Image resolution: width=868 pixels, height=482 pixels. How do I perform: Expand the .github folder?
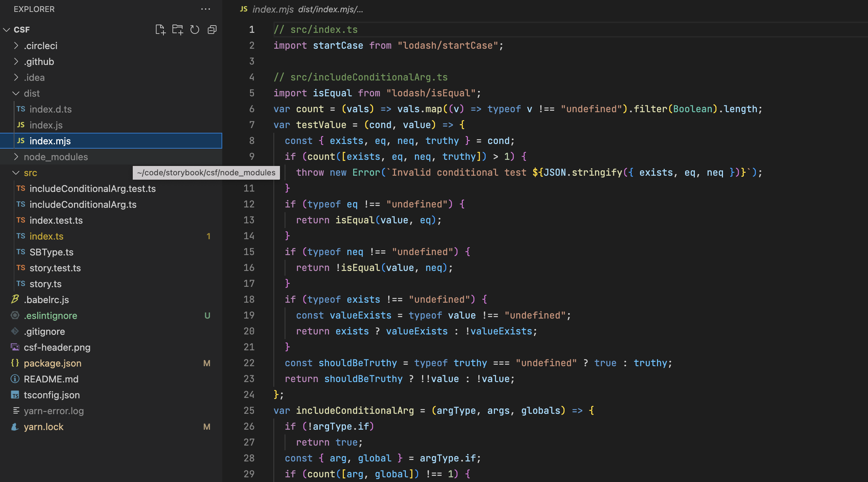(x=16, y=61)
